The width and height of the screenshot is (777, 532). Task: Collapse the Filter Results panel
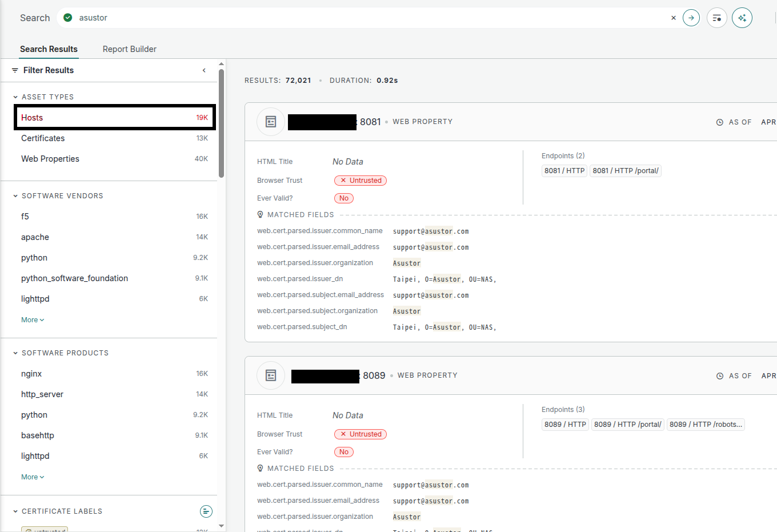[x=204, y=70]
